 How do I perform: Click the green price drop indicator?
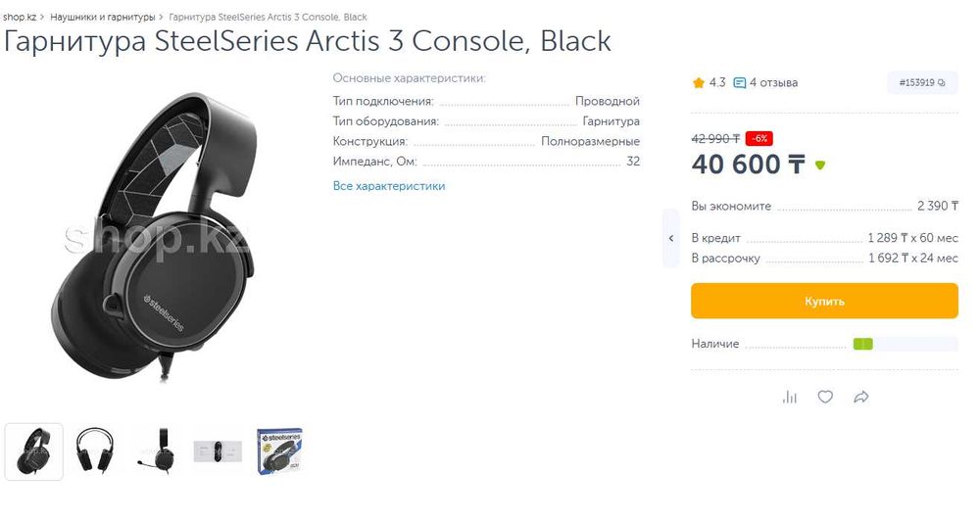820,165
